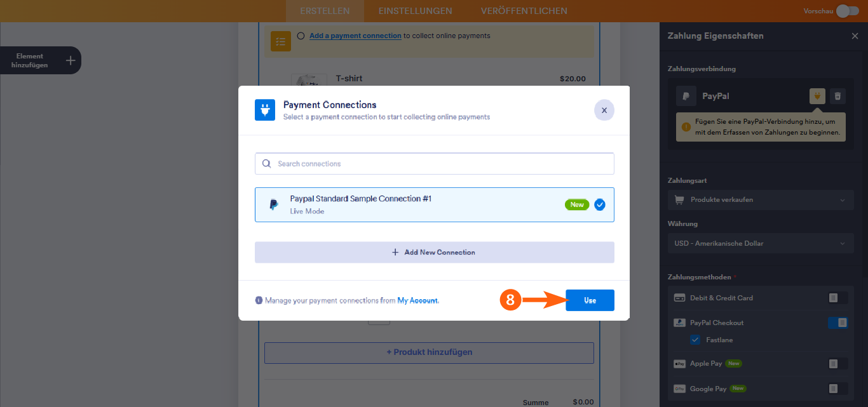This screenshot has height=407, width=868.
Task: Click the PayPal logo in Zahlungsverbindung panel
Action: [x=686, y=96]
